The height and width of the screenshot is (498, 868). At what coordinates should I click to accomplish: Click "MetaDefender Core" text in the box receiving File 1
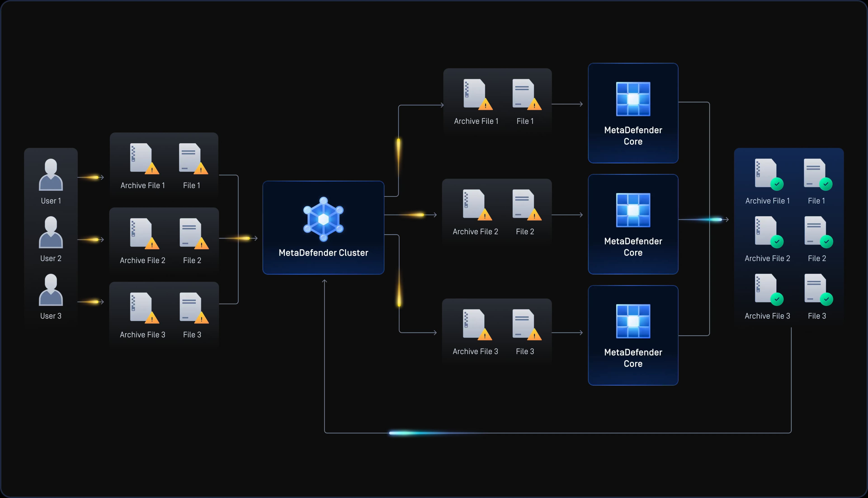[x=633, y=136]
